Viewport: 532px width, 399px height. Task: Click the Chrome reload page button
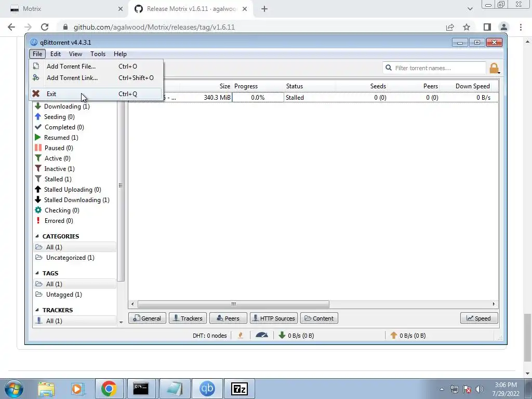tap(45, 27)
